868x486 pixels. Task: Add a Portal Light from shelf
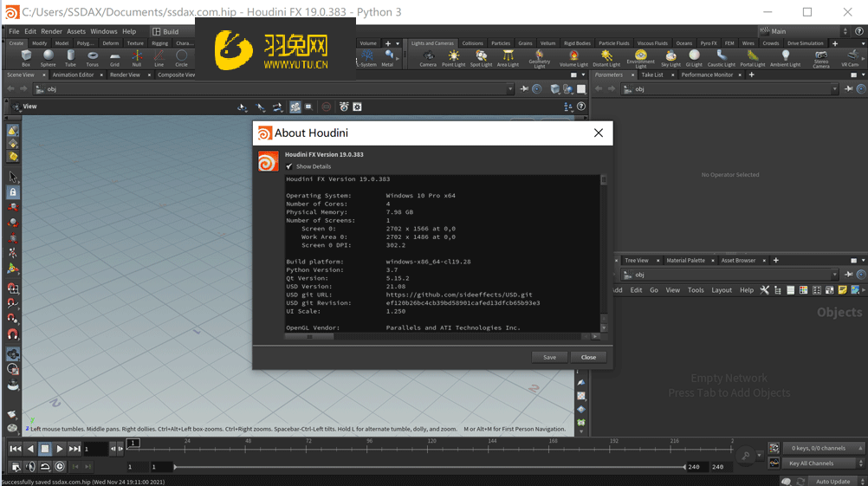click(753, 57)
